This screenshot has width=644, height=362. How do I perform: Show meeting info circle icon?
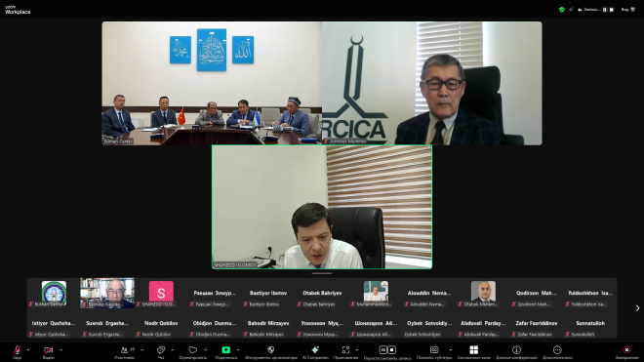coord(516,352)
